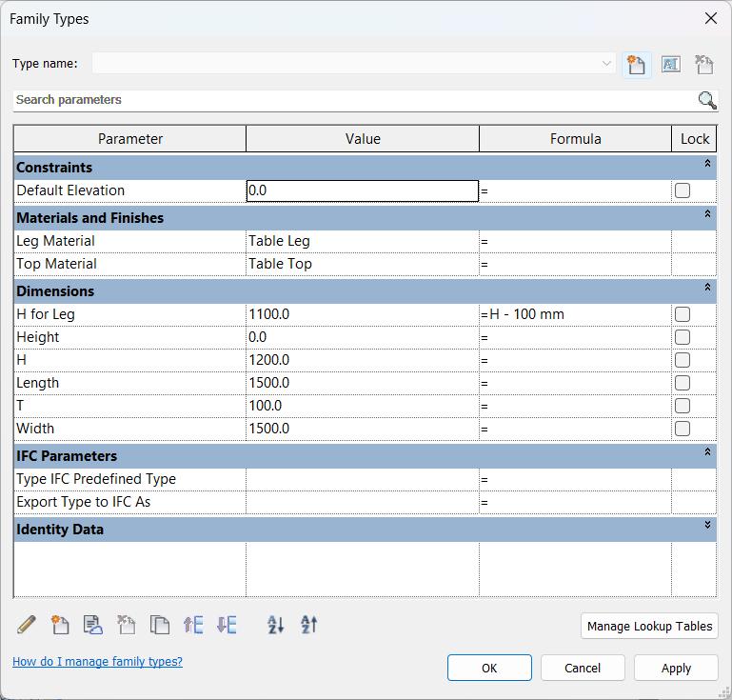
Task: Click the Apply button
Action: (x=676, y=668)
